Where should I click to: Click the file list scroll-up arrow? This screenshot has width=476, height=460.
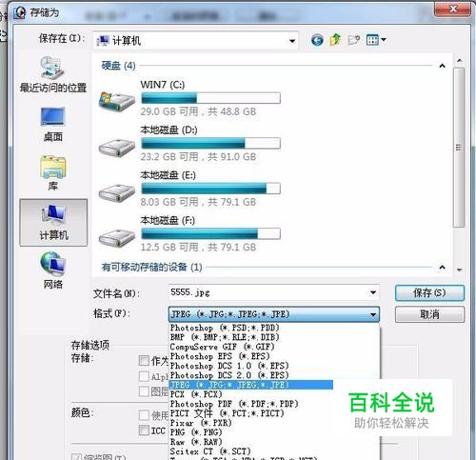[x=459, y=60]
